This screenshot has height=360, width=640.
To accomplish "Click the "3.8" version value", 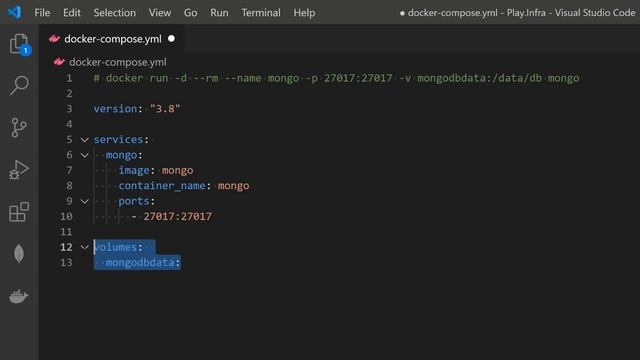I will [165, 109].
